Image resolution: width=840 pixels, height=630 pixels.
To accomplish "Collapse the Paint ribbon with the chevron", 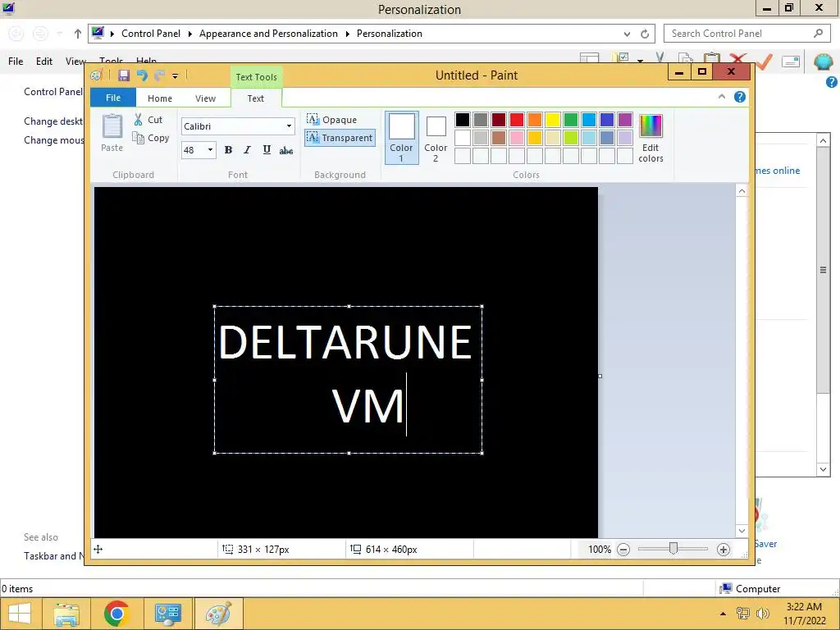I will coord(722,97).
